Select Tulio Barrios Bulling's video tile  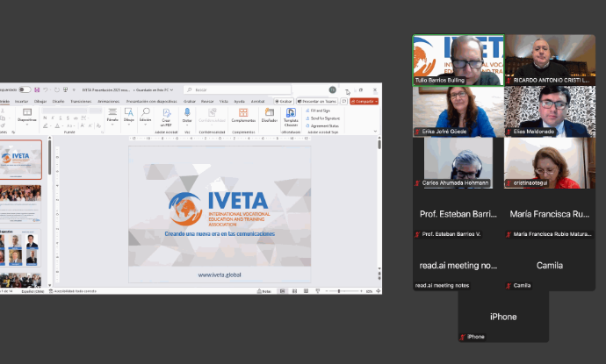[458, 61]
